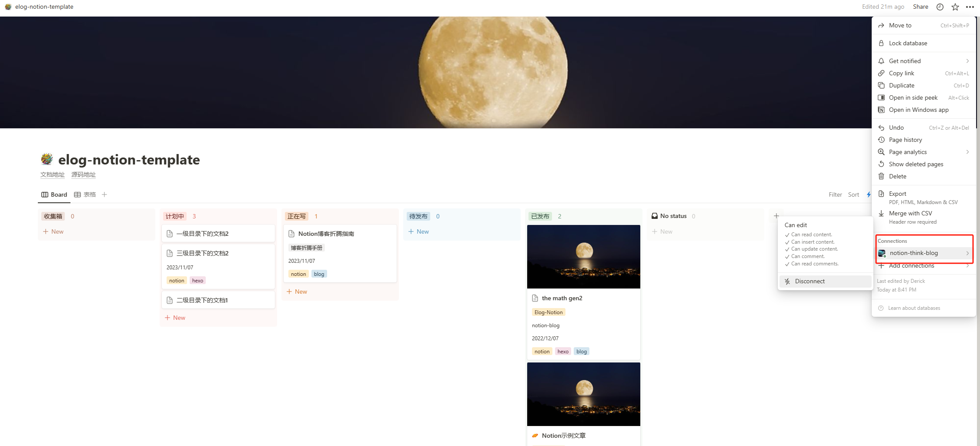Click the Share button

tap(920, 7)
